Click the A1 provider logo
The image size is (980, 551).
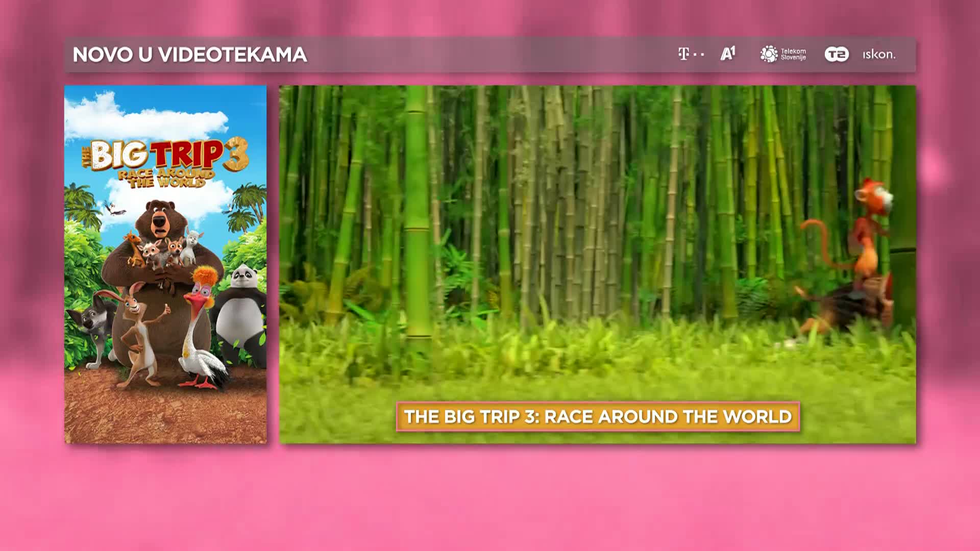728,54
